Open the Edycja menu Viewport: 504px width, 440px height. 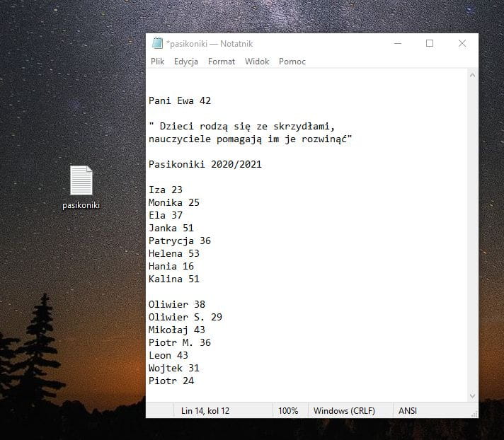pos(186,62)
